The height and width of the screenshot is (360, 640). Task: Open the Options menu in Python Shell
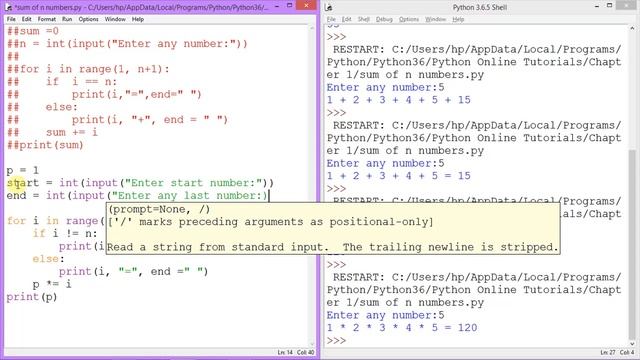[409, 19]
